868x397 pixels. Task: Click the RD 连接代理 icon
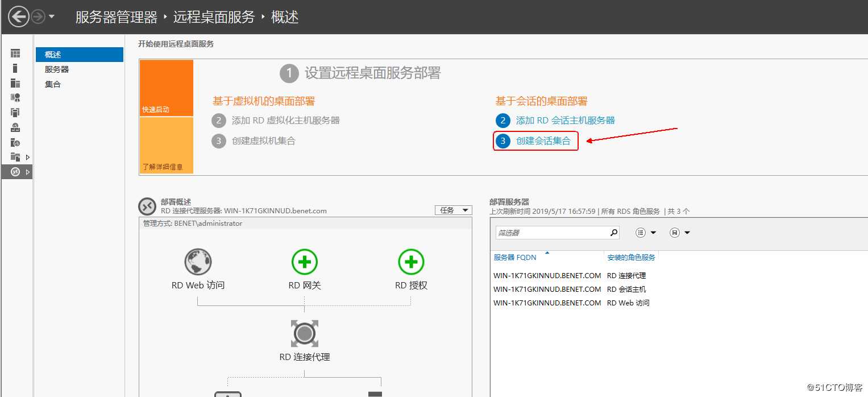305,333
